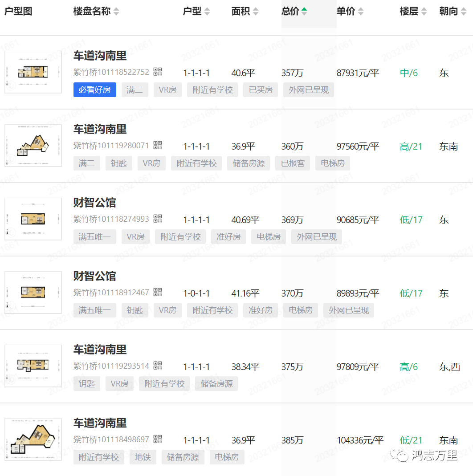Click floor value 高/21
The height and width of the screenshot is (476, 473).
pos(411,146)
